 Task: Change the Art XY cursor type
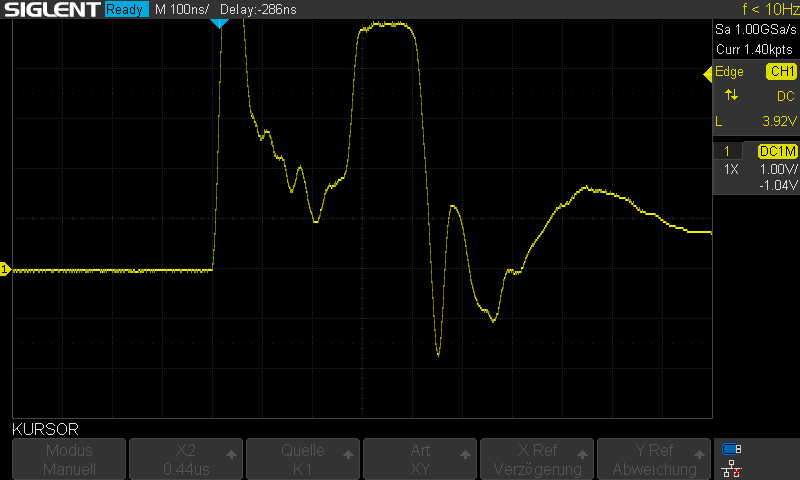click(x=420, y=459)
